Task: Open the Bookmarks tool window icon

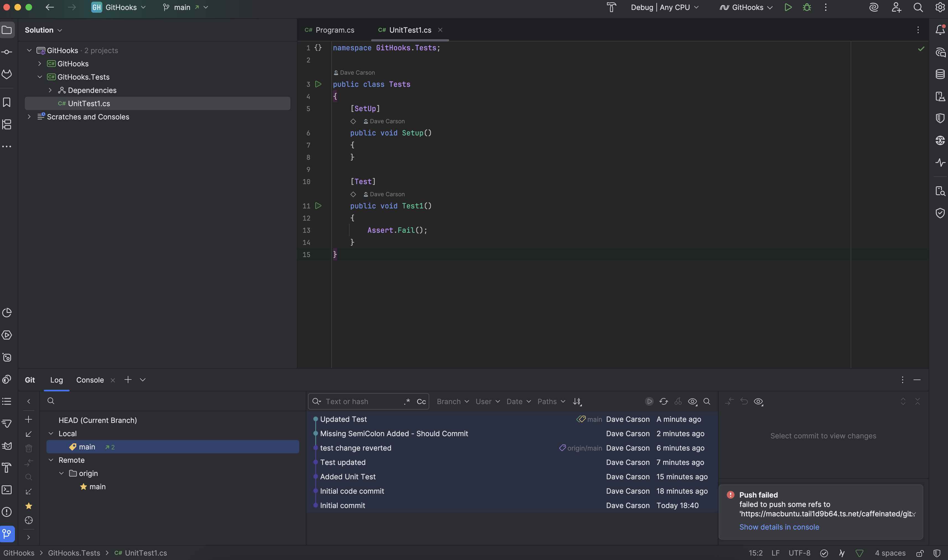Action: [7, 102]
